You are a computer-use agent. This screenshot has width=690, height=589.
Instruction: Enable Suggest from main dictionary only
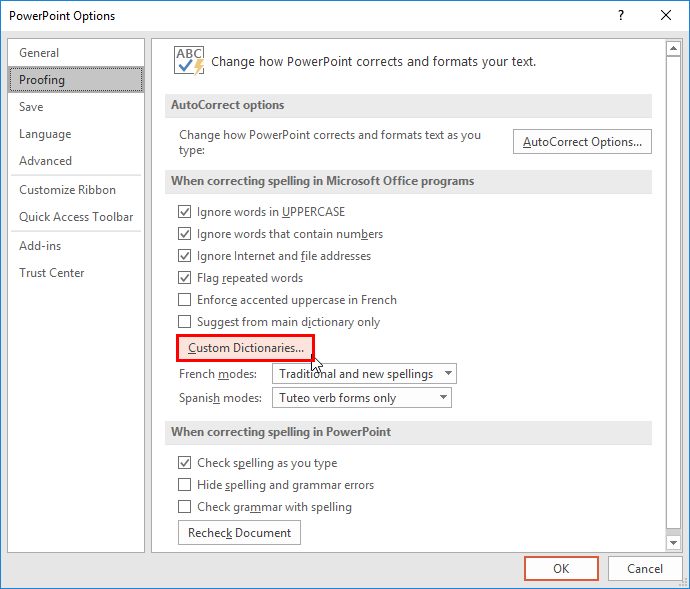[184, 322]
